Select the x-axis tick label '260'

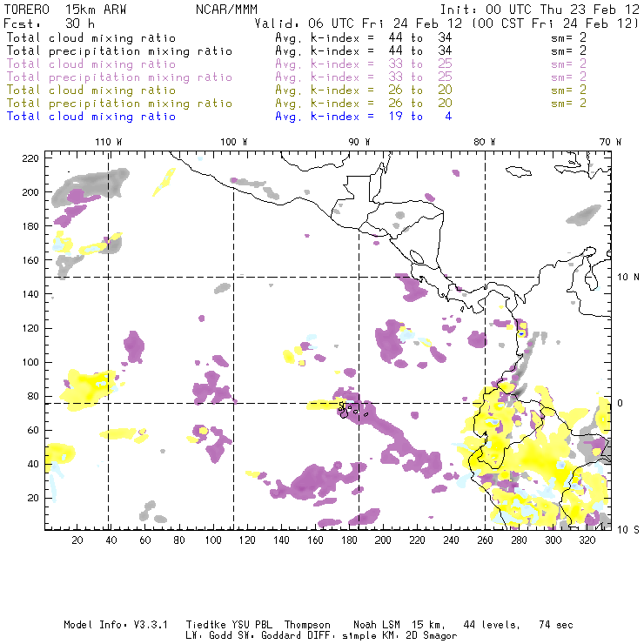[x=485, y=540]
